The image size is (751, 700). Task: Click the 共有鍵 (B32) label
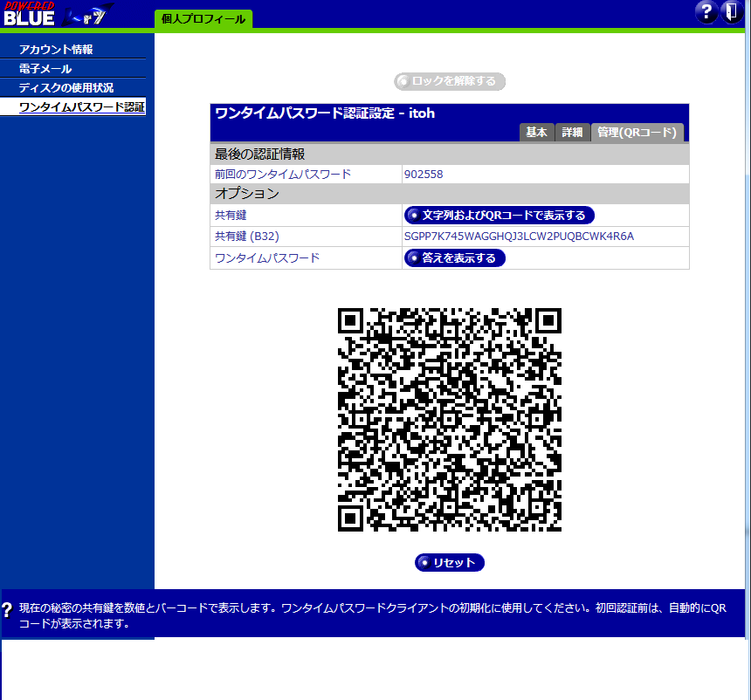246,237
